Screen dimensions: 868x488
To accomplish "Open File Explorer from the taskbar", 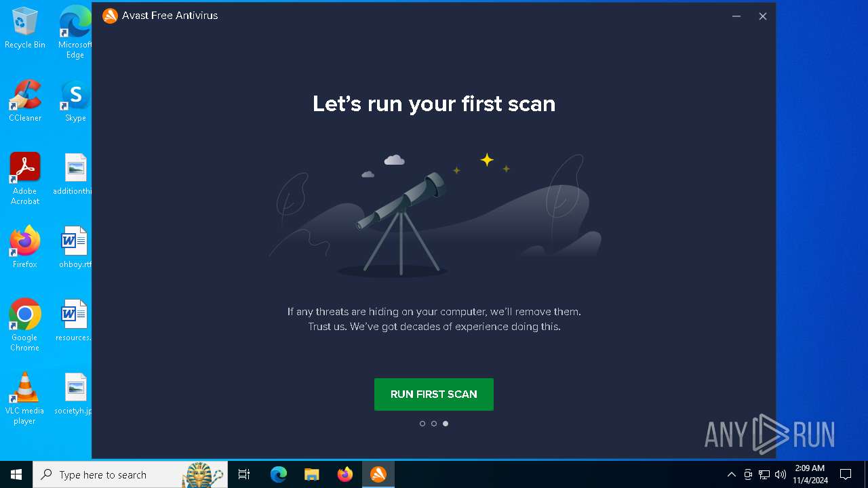I will pos(312,474).
